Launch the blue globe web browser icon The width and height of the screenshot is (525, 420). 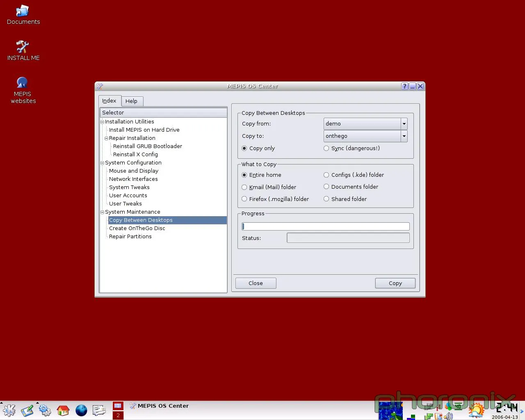81,410
